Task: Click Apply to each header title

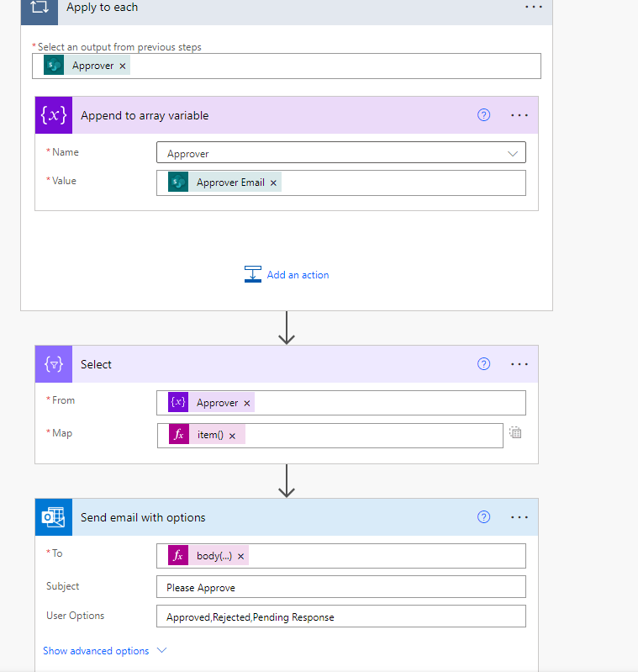Action: pyautogui.click(x=102, y=8)
